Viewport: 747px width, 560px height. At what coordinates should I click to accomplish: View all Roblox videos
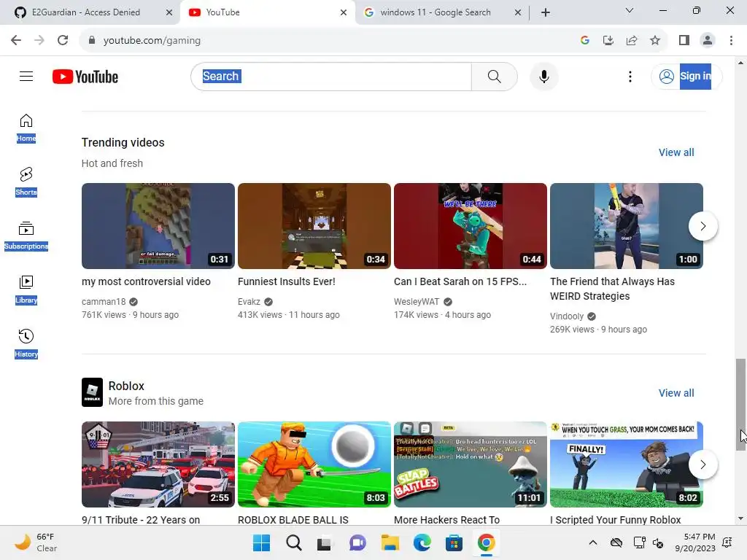tap(676, 393)
